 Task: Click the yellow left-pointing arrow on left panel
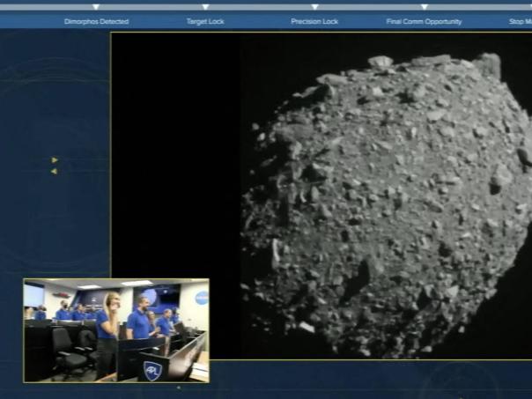click(54, 171)
